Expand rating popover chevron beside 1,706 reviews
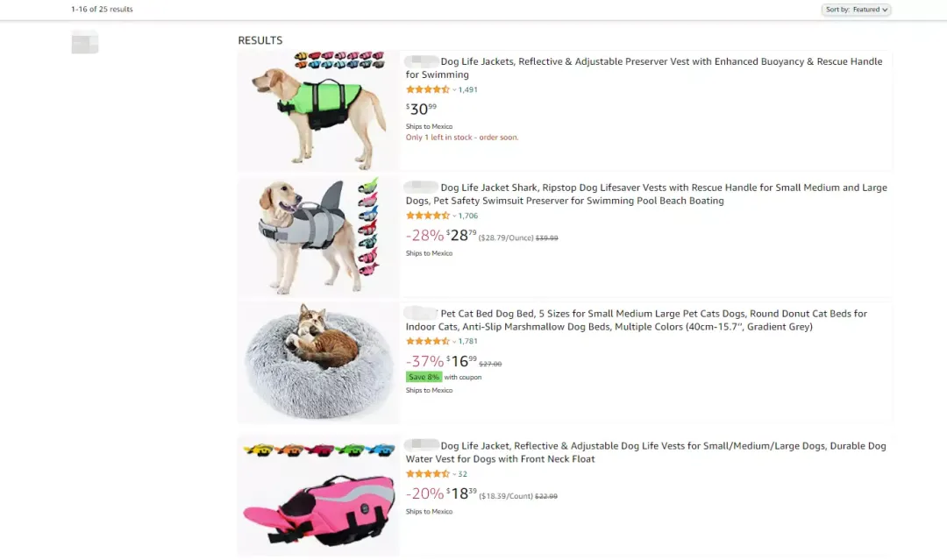This screenshot has height=560, width=947. (454, 216)
